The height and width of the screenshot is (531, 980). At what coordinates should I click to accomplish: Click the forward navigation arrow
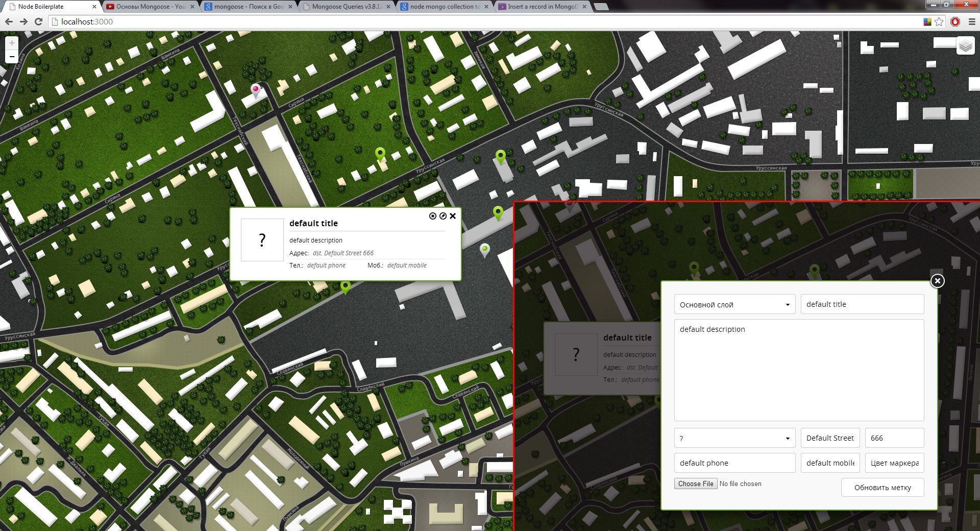click(x=23, y=22)
